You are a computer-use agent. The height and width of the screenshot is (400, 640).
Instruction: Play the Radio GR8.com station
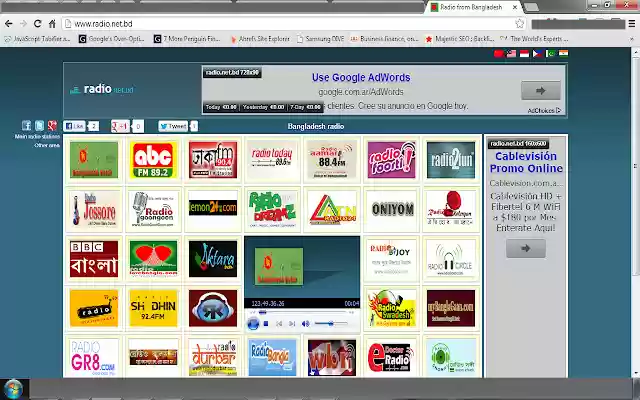(94, 358)
